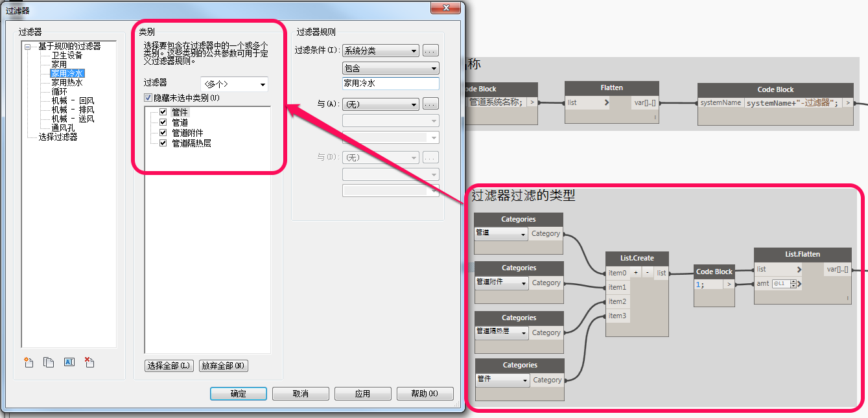This screenshot has width=868, height=418.
Task: Click the List.Create node header
Action: [x=637, y=258]
